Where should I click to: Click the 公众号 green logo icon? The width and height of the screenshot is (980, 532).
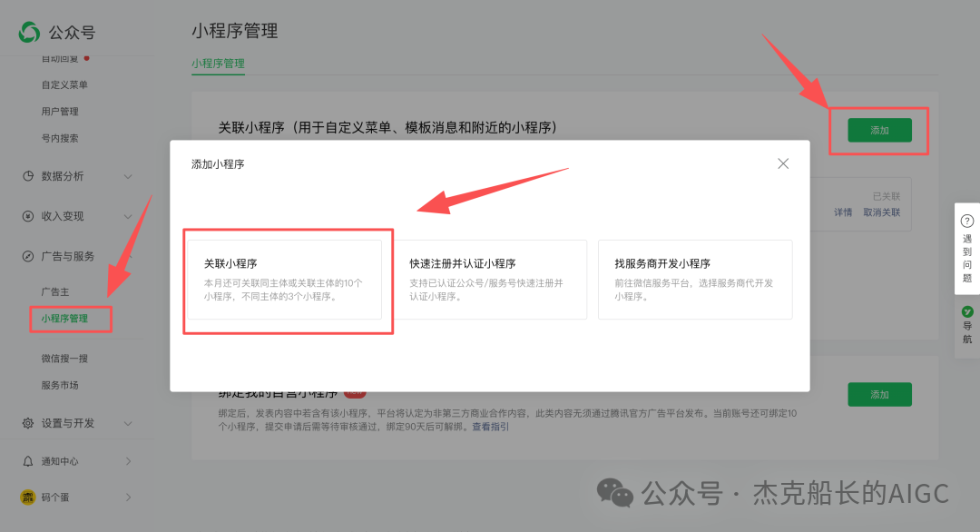coord(29,32)
